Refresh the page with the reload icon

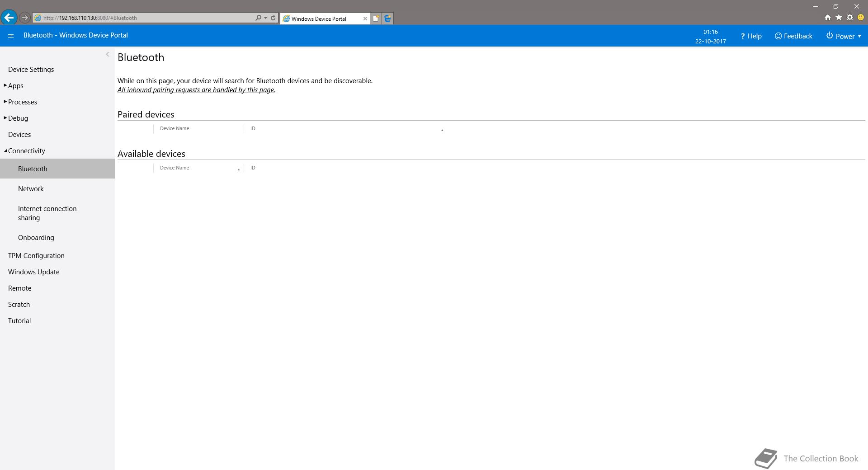click(273, 18)
